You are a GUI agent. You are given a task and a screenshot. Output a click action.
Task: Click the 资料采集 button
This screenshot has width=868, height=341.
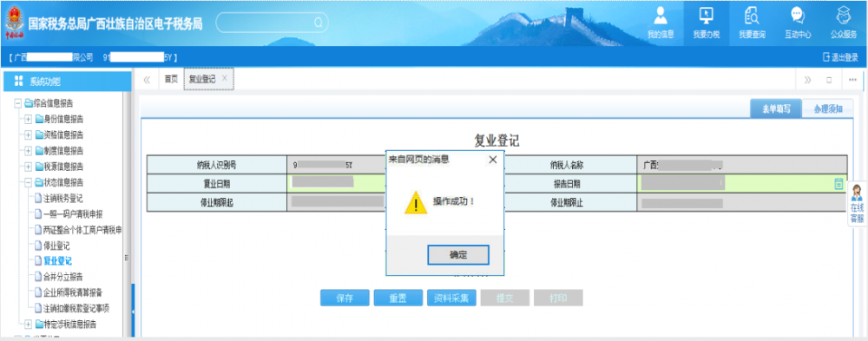point(451,298)
